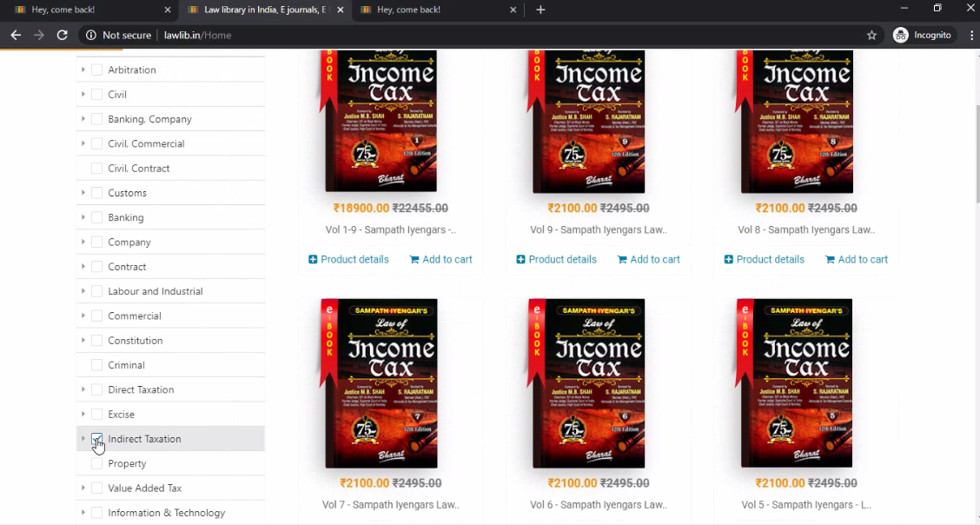
Task: Expand the Value Added Tax arrow
Action: (x=83, y=488)
